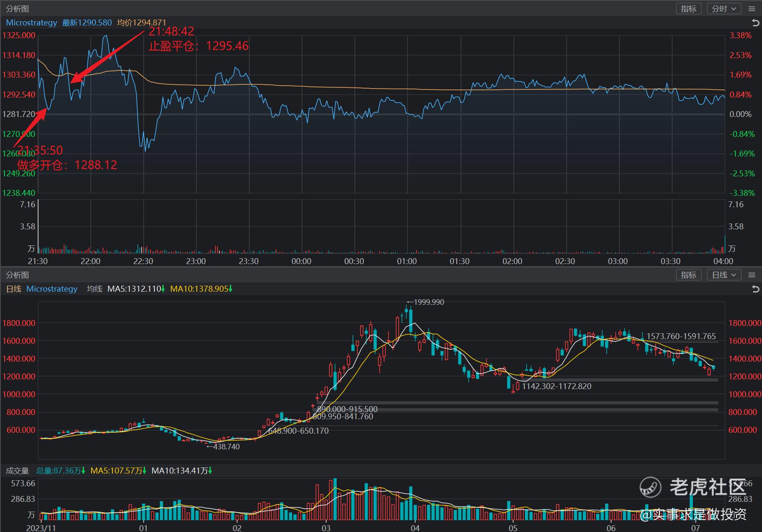Click the 1573.760-1591.765 gap label
This screenshot has height=532, width=762.
(681, 336)
